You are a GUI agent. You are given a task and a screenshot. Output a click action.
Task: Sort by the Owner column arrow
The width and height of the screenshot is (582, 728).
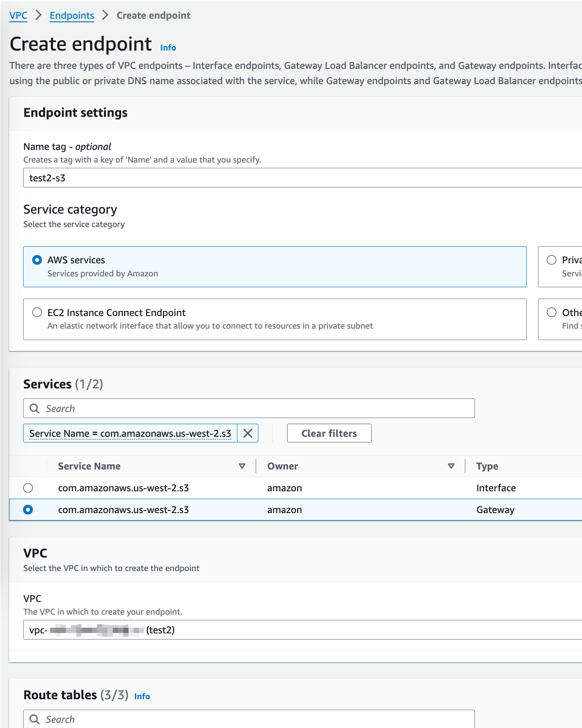coord(451,466)
